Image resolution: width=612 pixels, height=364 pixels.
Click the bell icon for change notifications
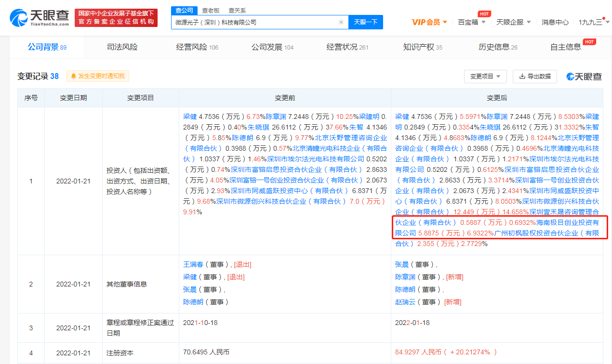coord(74,76)
